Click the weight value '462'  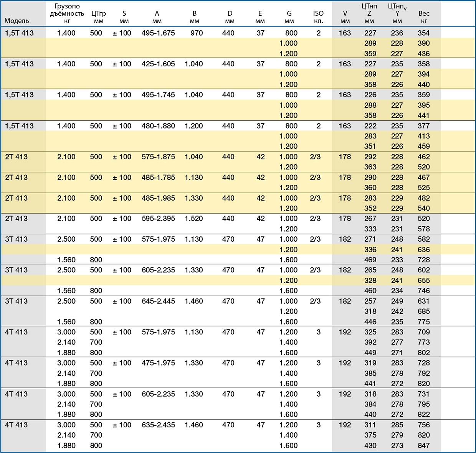424,157
